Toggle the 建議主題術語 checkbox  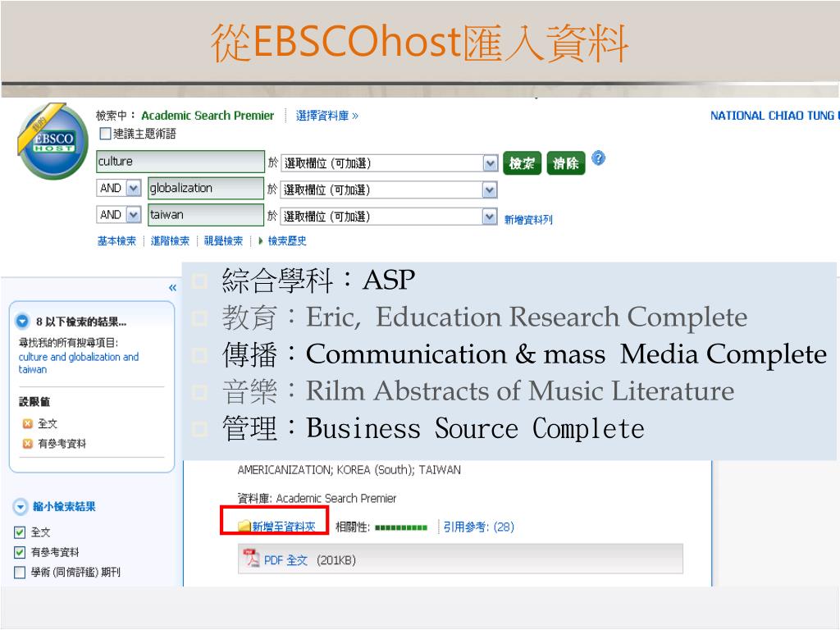click(x=106, y=134)
